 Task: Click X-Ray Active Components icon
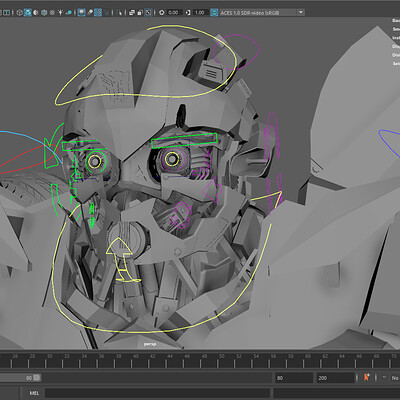[x=140, y=13]
